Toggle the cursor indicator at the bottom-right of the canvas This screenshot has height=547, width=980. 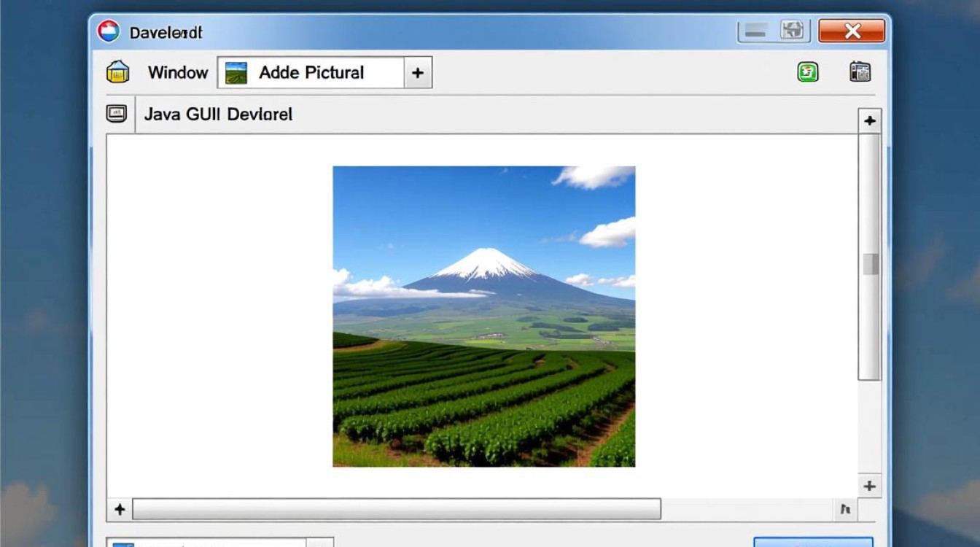[x=845, y=510]
